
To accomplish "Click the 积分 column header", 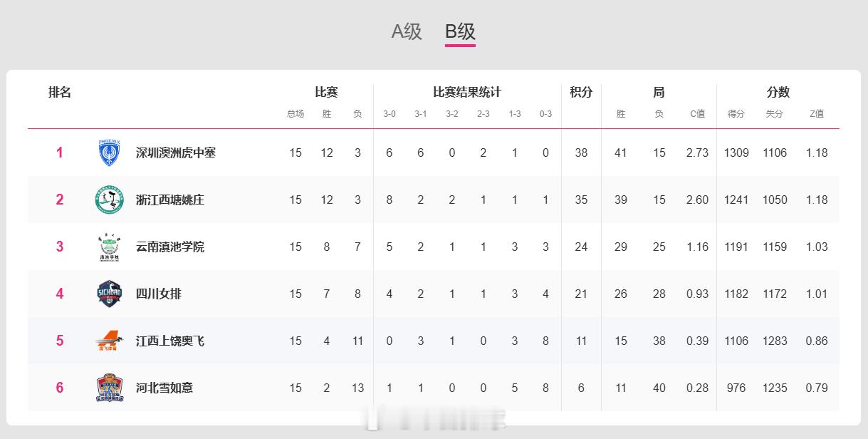I will pyautogui.click(x=581, y=92).
